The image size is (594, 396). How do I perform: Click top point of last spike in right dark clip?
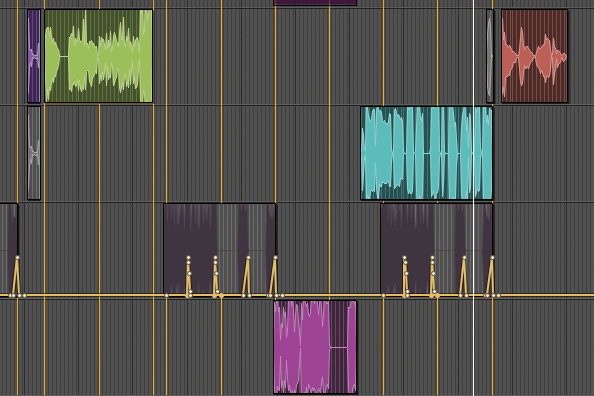pos(492,258)
